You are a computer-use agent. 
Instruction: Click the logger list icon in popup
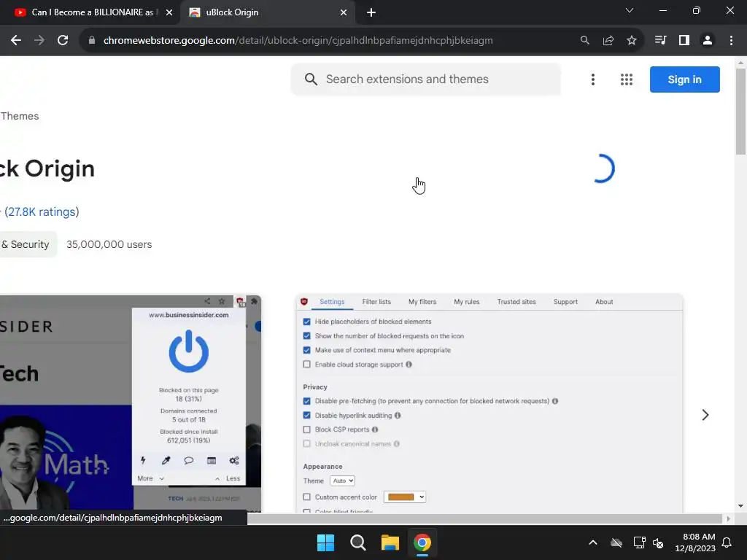[x=212, y=460]
